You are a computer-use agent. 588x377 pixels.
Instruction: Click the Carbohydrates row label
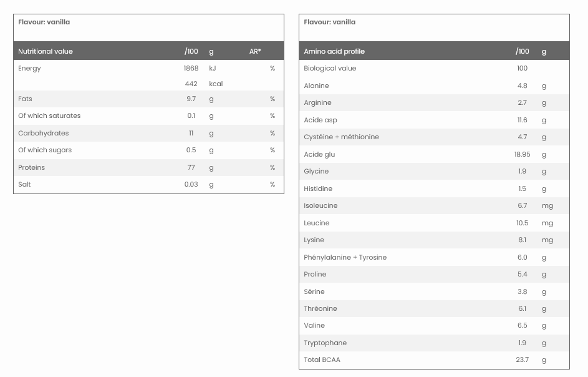(44, 133)
